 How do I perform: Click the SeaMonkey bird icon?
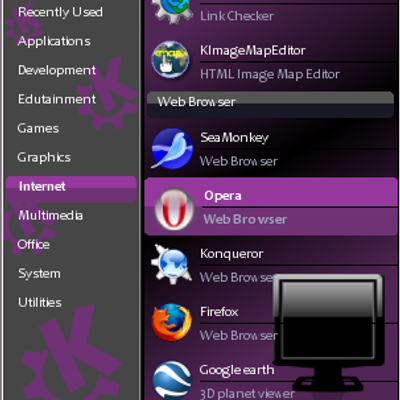point(172,149)
